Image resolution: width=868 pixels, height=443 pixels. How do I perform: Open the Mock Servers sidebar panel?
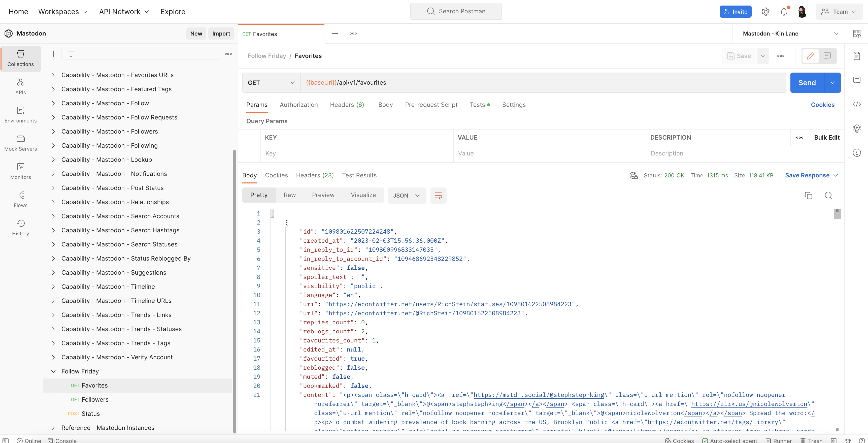pyautogui.click(x=21, y=143)
